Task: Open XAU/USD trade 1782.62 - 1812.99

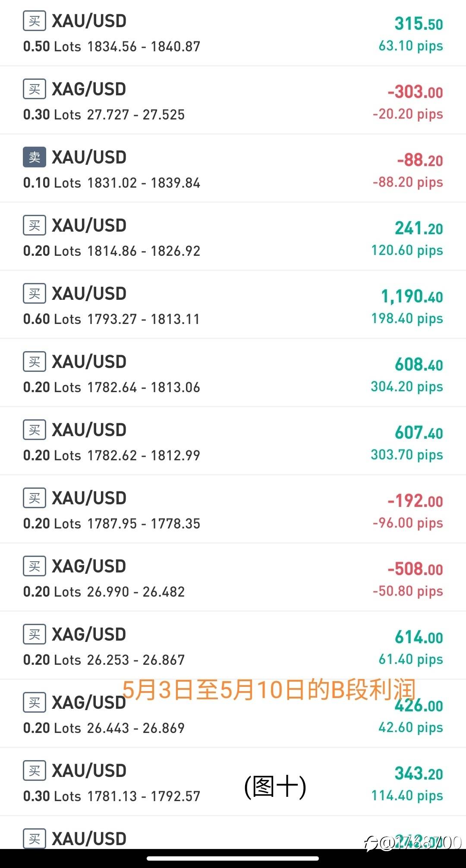Action: (x=233, y=441)
